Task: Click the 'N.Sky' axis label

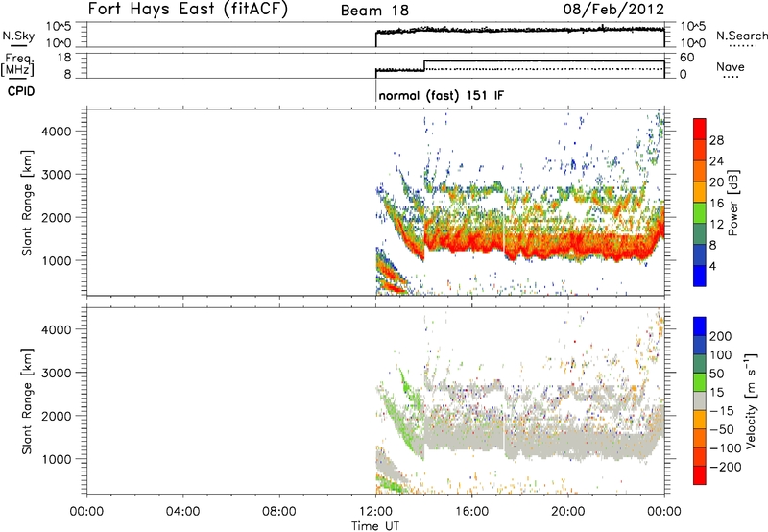Action: pyautogui.click(x=18, y=36)
